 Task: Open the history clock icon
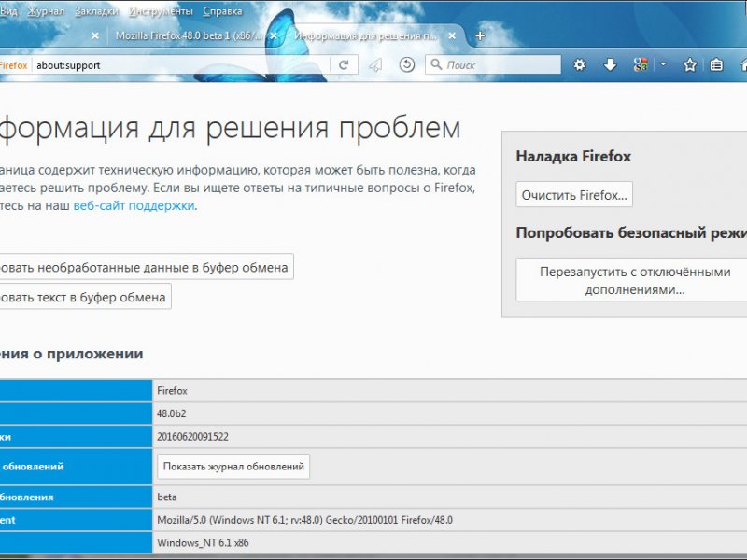pyautogui.click(x=406, y=64)
